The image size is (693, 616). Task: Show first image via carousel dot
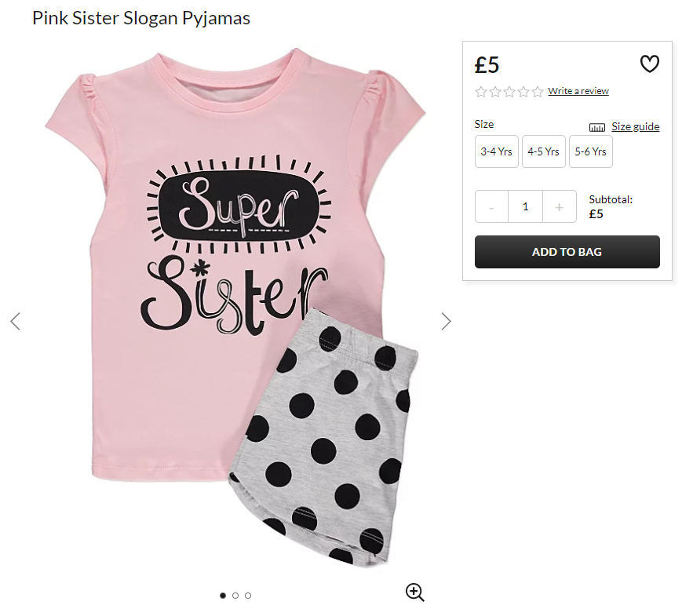pyautogui.click(x=223, y=596)
